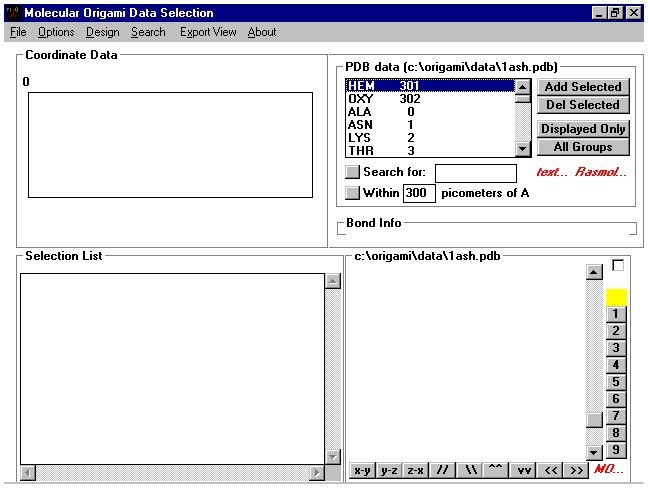Toggle the Search for checkbox

352,173
